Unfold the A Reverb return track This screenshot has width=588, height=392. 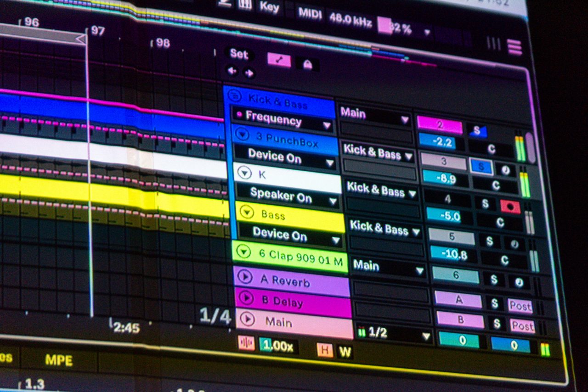pyautogui.click(x=246, y=277)
